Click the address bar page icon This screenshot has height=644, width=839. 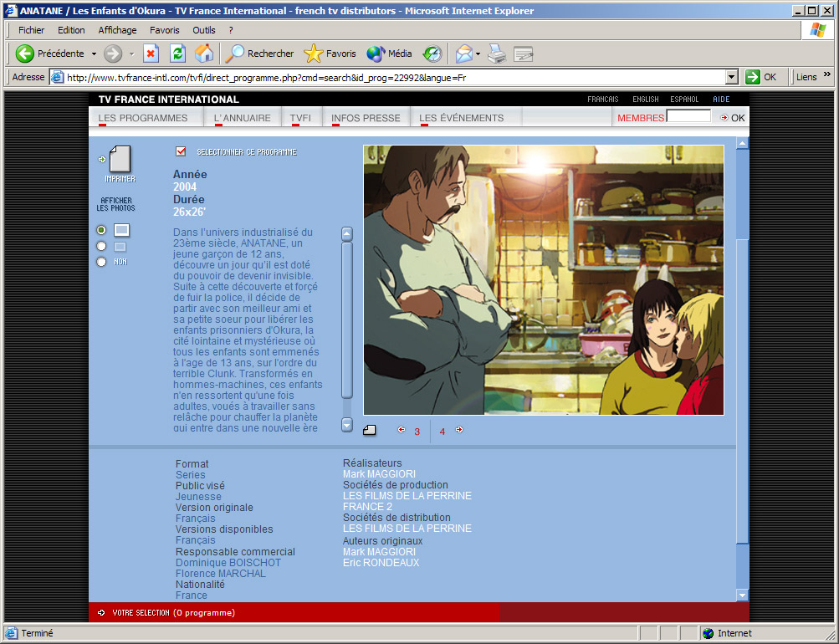[57, 78]
